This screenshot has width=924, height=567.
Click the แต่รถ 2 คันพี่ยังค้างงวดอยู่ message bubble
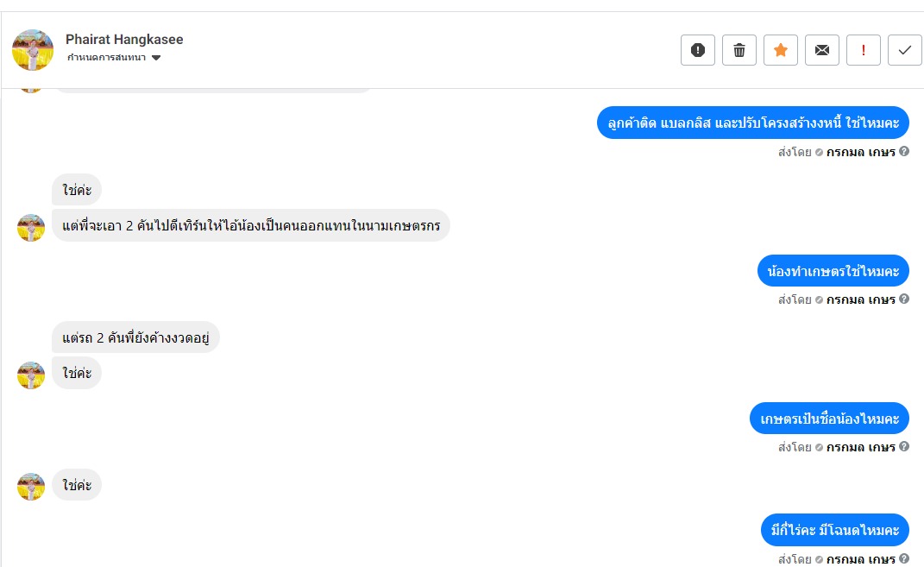click(135, 337)
